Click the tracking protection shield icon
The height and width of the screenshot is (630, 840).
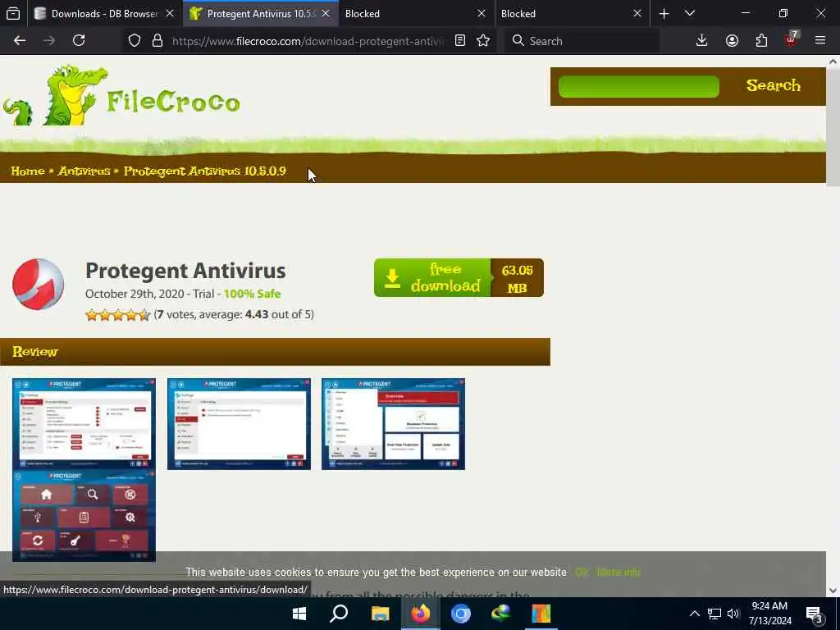(x=135, y=41)
